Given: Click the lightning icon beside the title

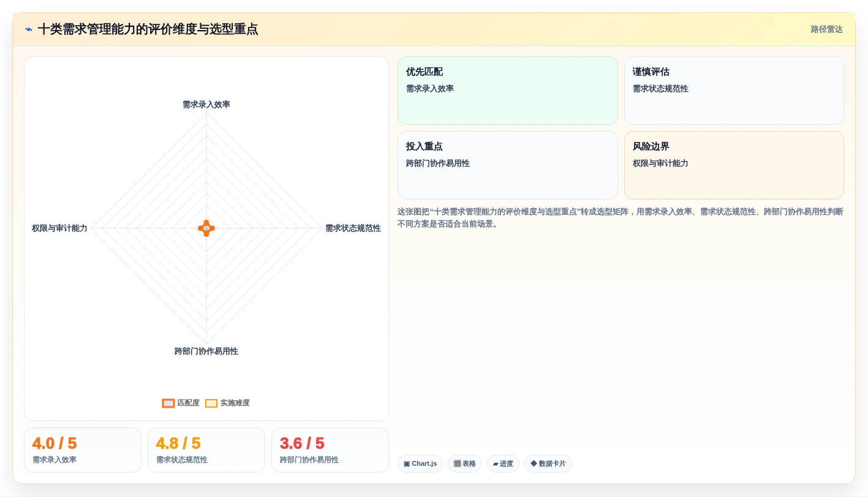Looking at the screenshot, I should tap(29, 29).
